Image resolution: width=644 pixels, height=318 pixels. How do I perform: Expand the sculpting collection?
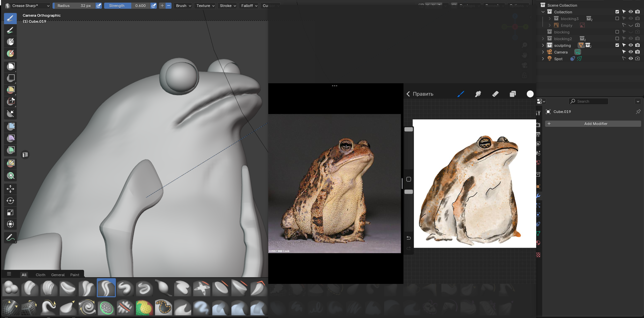pos(543,45)
